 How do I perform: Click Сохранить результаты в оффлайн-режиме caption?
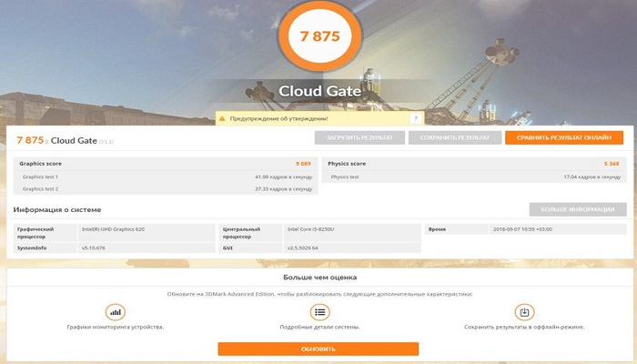(x=524, y=327)
